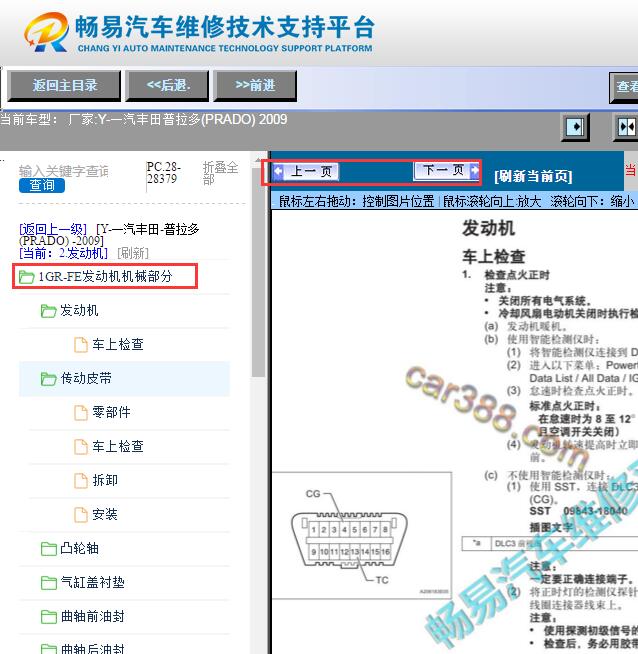Click the single-arrow panel layout icon
638x654 pixels.
pos(575,127)
